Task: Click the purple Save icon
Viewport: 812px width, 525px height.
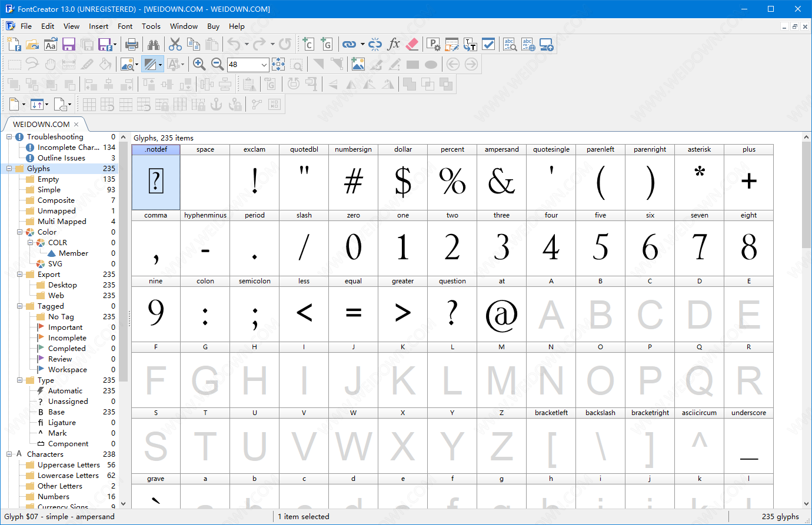Action: 68,44
